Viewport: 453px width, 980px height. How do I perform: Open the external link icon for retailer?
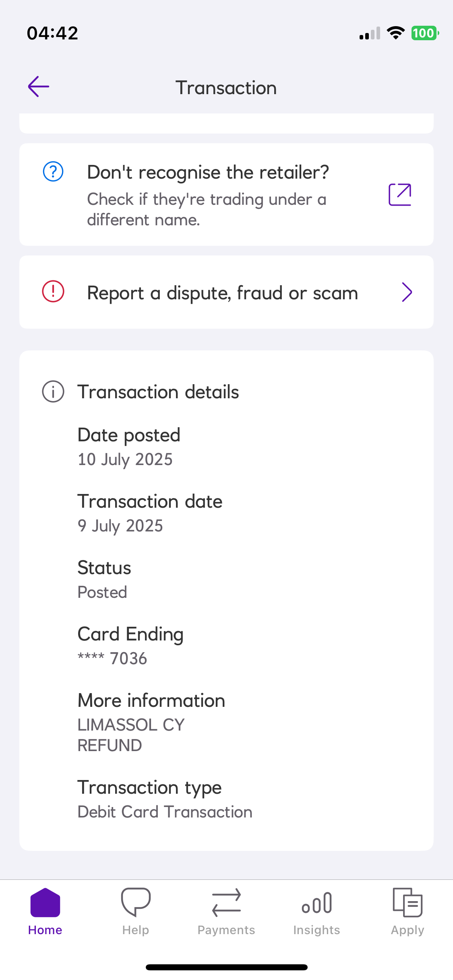[399, 195]
